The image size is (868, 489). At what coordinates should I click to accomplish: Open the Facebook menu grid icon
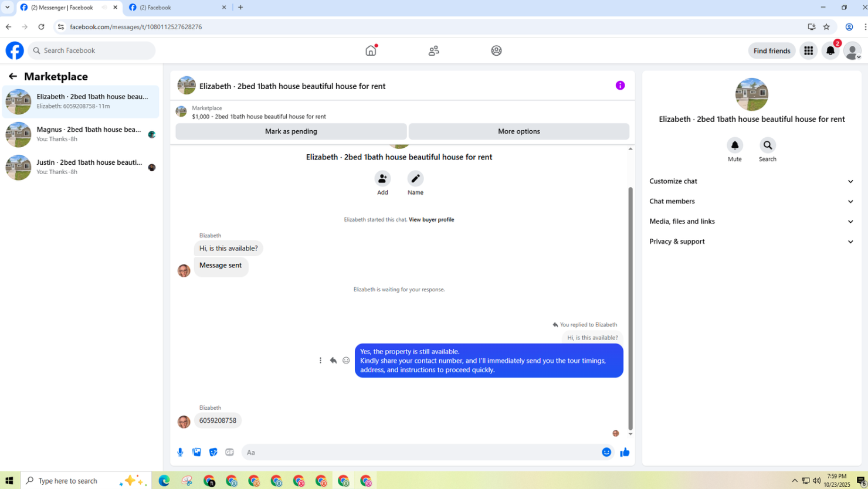808,50
